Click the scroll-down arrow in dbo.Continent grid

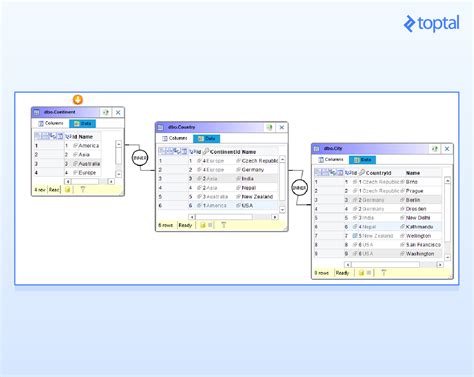(119, 174)
